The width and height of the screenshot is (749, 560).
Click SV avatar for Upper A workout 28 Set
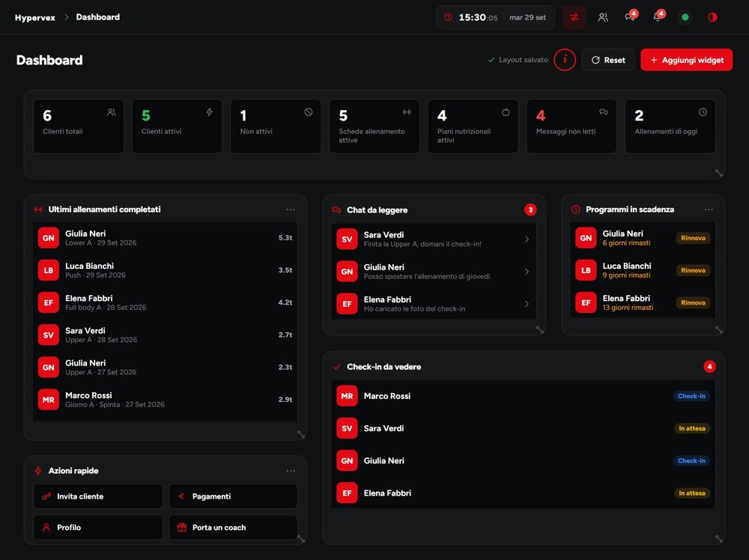(x=48, y=335)
